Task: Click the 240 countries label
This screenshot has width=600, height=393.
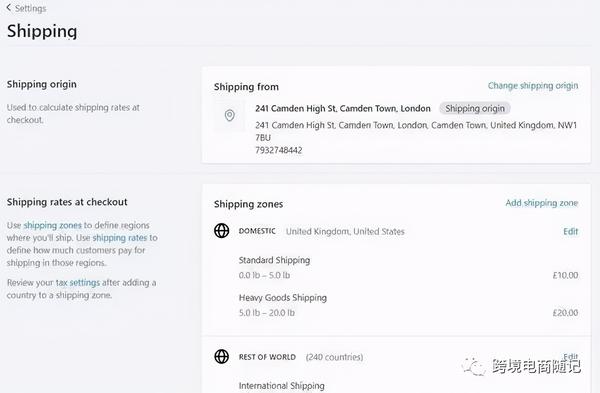Action: [x=334, y=357]
